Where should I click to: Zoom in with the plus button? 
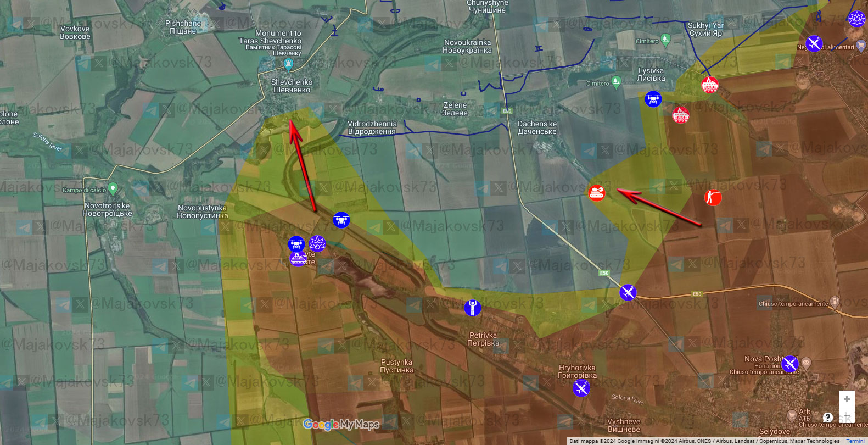[x=847, y=399]
